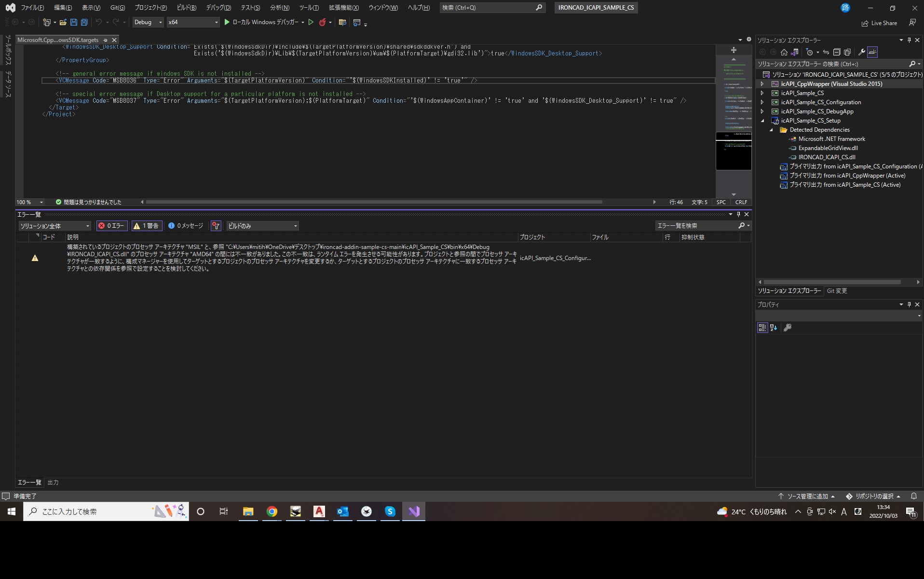The image size is (924, 579).
Task: Click the Open File folder icon
Action: click(63, 22)
